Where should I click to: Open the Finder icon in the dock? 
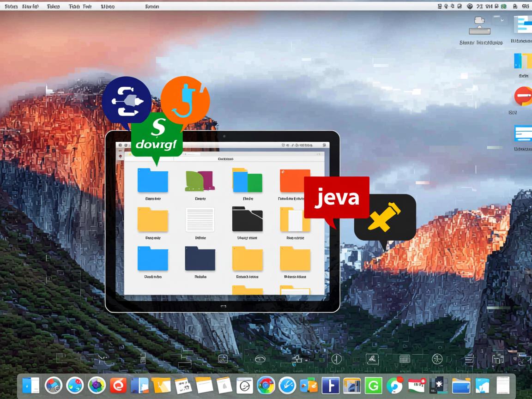pos(31,385)
